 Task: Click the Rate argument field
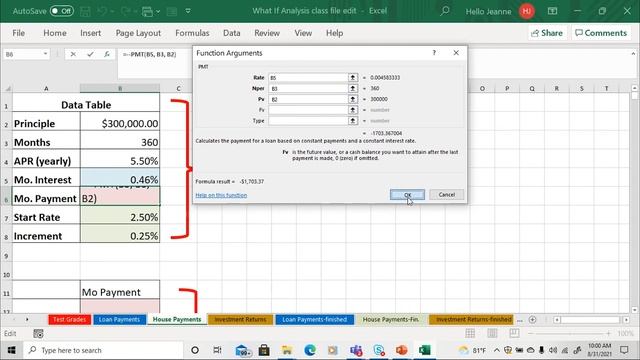(x=308, y=78)
